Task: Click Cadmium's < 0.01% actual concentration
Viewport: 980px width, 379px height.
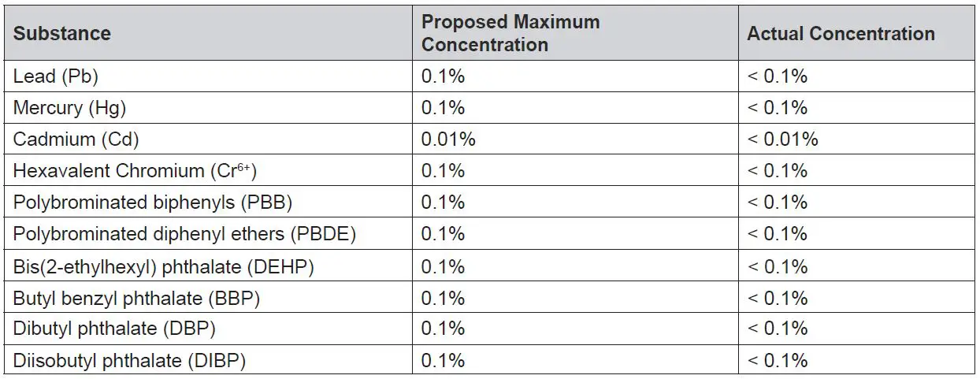Action: [x=782, y=139]
